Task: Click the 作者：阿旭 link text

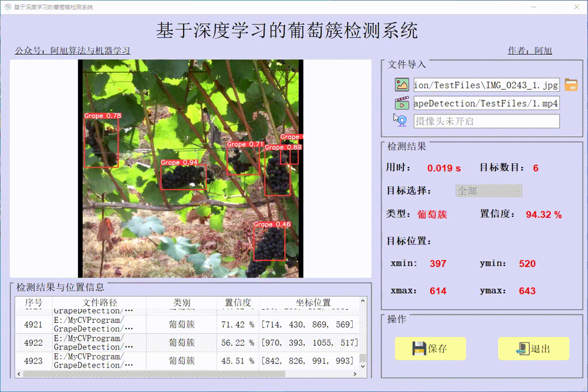Action: click(x=530, y=51)
